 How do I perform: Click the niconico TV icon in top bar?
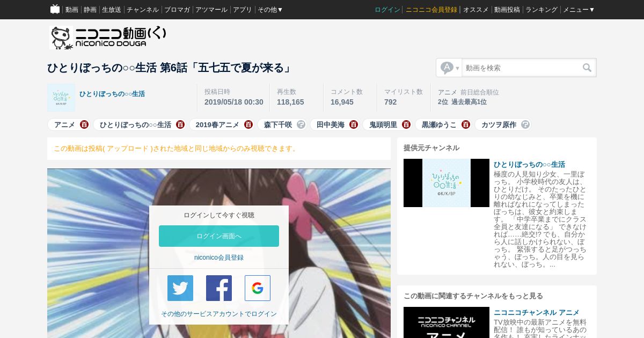(x=55, y=9)
